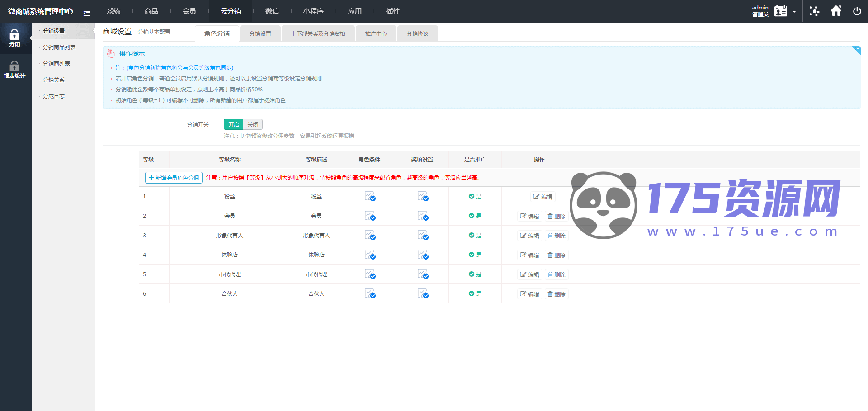Edit the 合伙人 role row
868x411 pixels.
529,294
